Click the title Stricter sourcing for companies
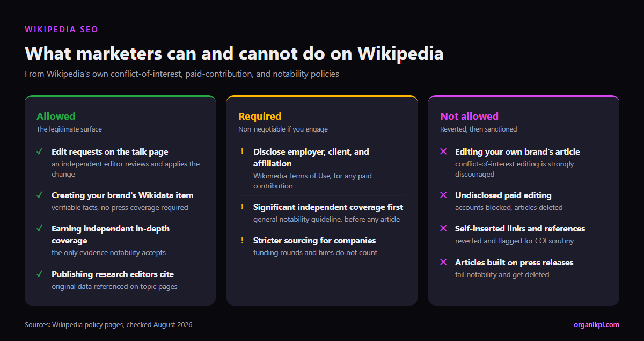This screenshot has width=644, height=341. point(314,241)
